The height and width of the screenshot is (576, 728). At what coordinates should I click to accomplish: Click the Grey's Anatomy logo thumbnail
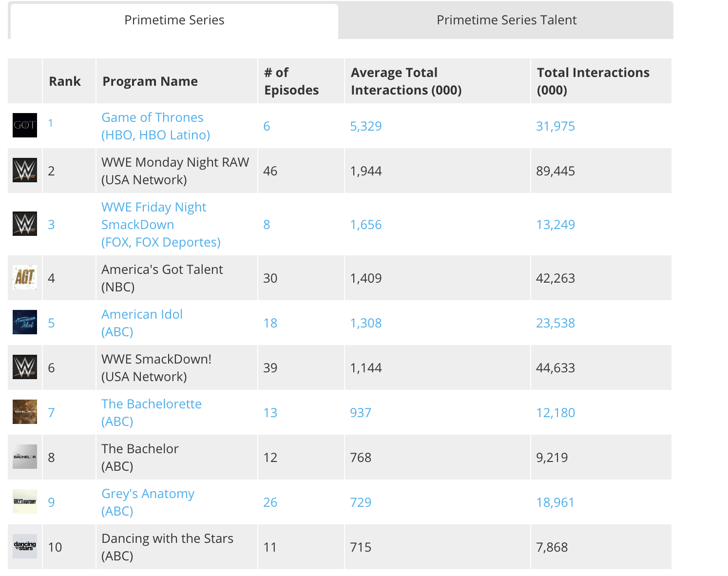pyautogui.click(x=25, y=501)
